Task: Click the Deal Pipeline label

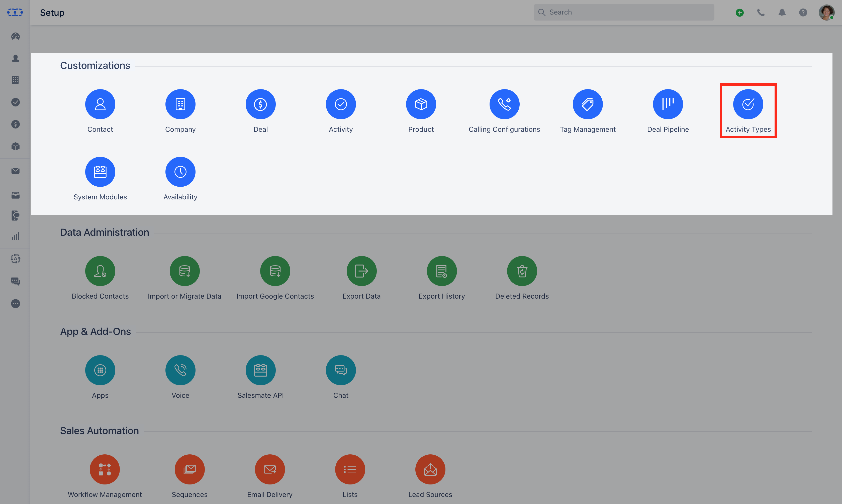Action: [668, 130]
